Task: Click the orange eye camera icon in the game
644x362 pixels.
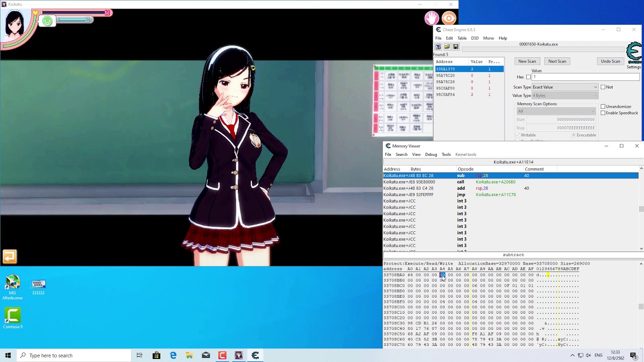Action: click(449, 19)
